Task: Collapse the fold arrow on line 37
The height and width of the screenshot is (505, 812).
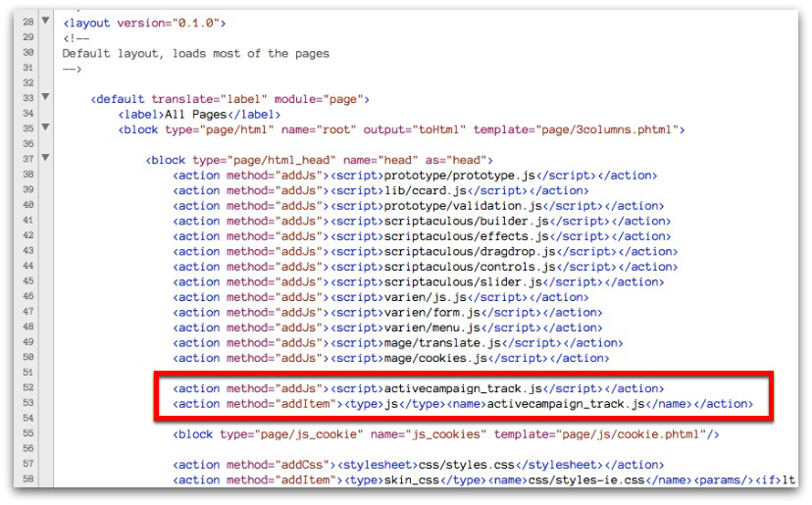Action: [x=45, y=158]
